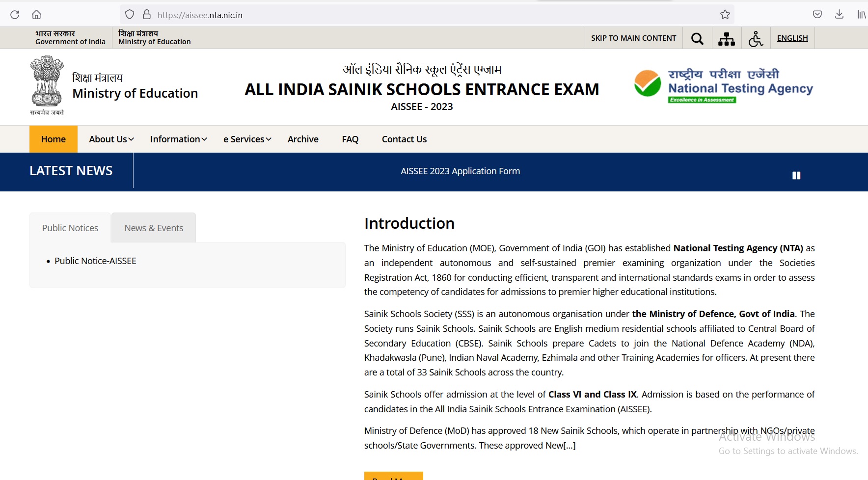Open the browser library icon

(x=862, y=15)
